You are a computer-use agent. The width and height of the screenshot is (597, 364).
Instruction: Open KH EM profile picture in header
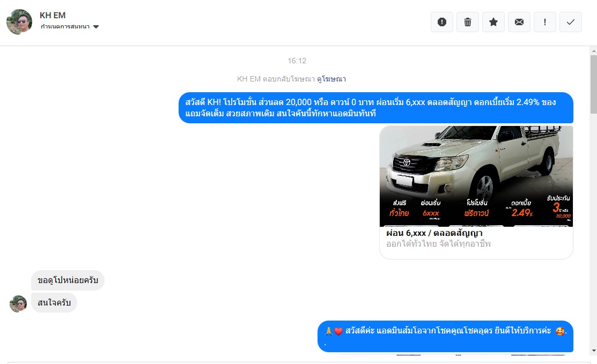(x=19, y=21)
